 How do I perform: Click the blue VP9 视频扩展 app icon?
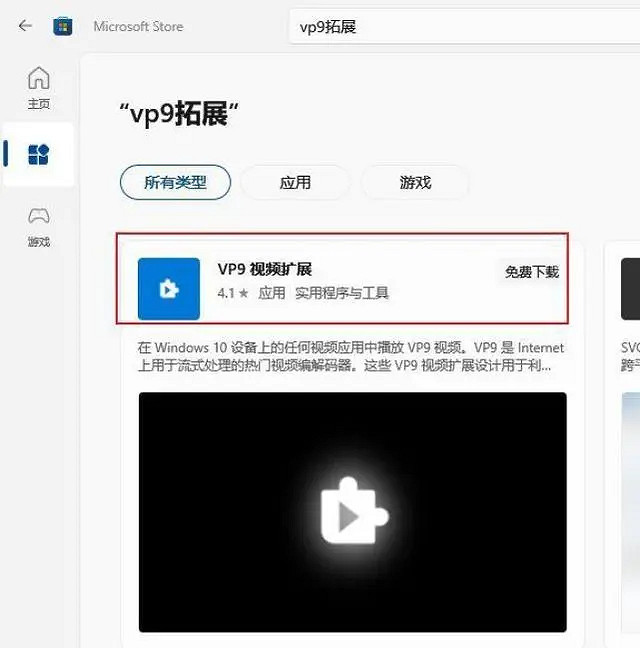point(168,288)
